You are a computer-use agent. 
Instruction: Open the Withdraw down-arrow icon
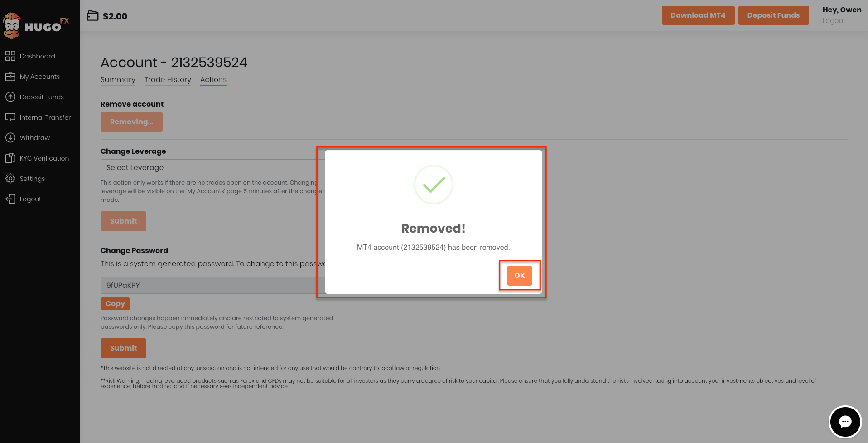pyautogui.click(x=10, y=138)
